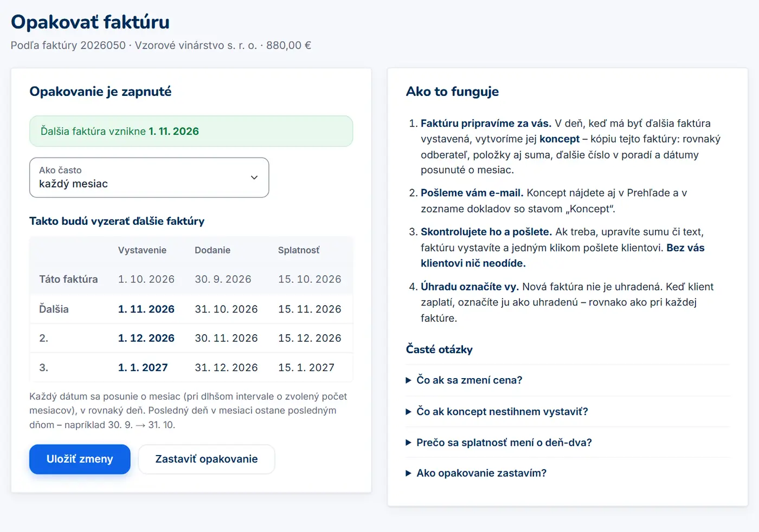The image size is (759, 532).
Task: Click the 'Táto faktúra' row label
Action: pyautogui.click(x=68, y=280)
